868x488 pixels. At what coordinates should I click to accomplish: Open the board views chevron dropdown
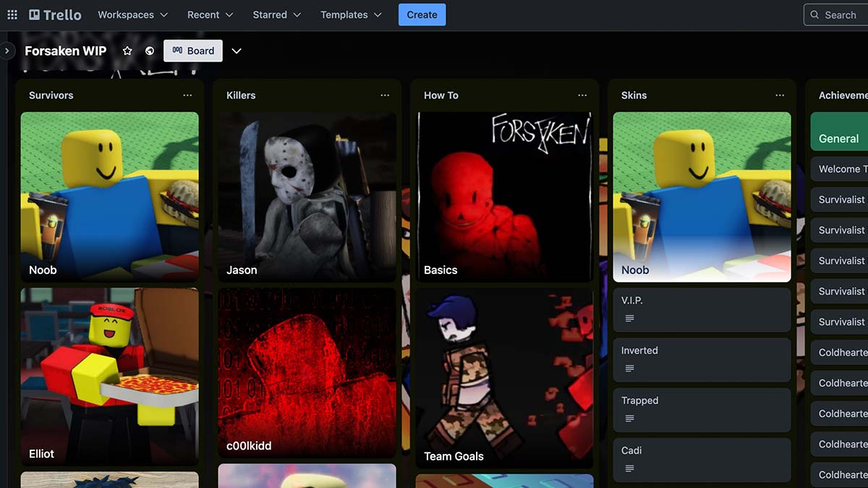click(237, 51)
